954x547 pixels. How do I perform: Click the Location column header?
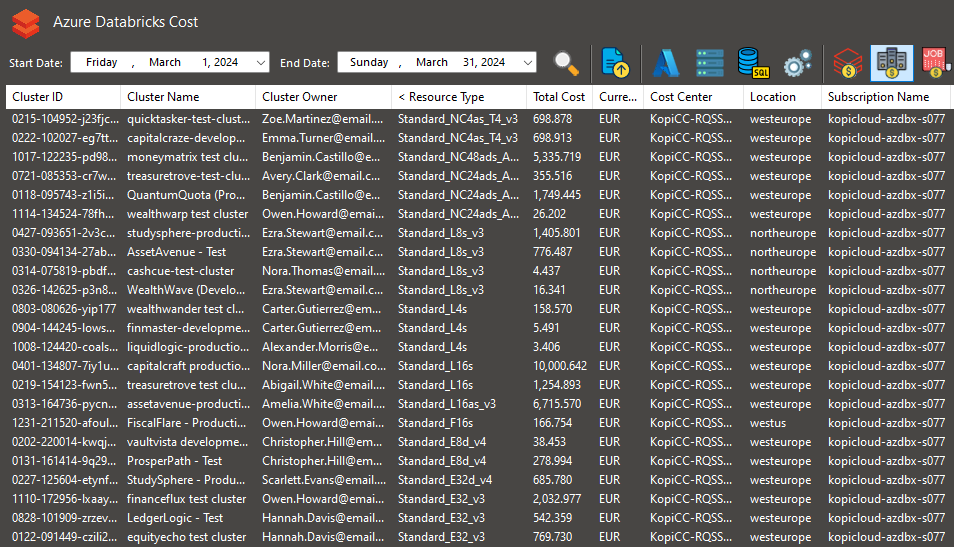click(x=782, y=97)
